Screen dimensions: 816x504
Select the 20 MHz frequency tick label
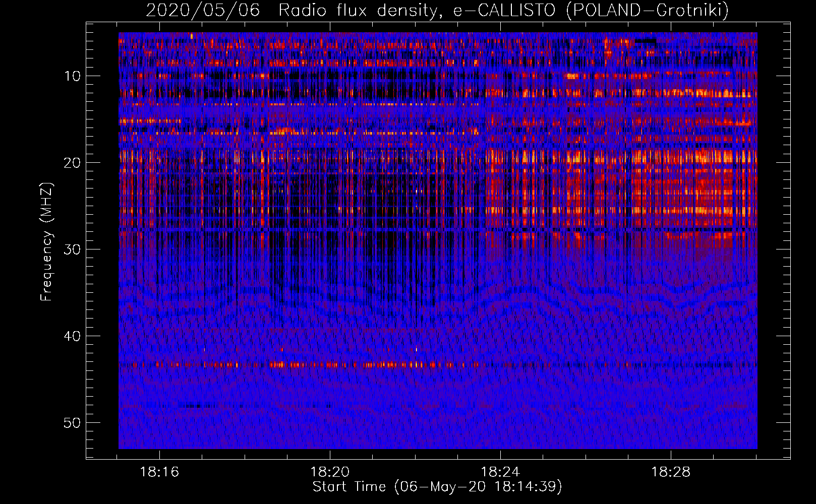click(73, 163)
